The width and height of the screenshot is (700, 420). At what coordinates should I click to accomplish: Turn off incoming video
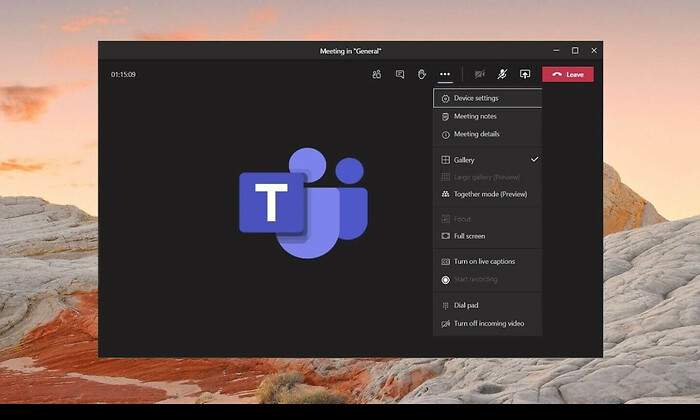coord(488,324)
